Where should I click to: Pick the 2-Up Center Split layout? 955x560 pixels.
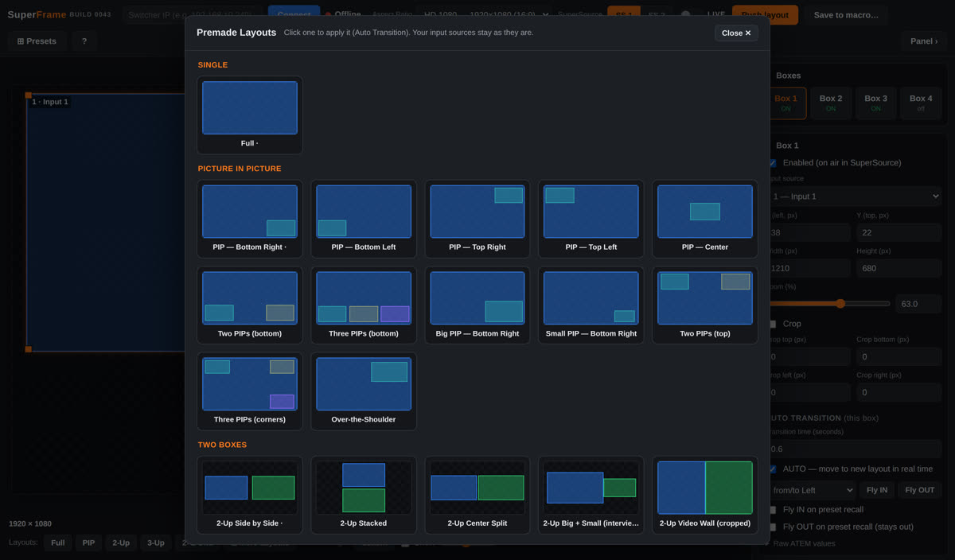point(477,495)
